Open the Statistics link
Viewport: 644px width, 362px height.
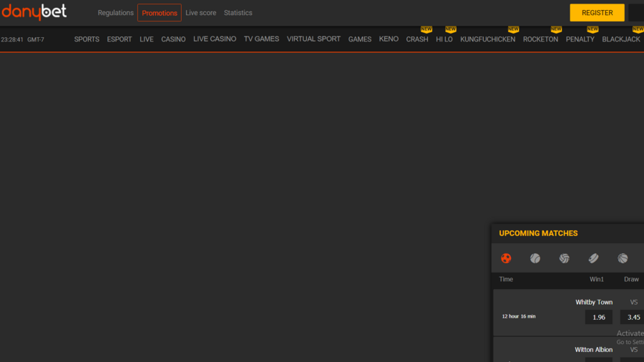coord(238,13)
